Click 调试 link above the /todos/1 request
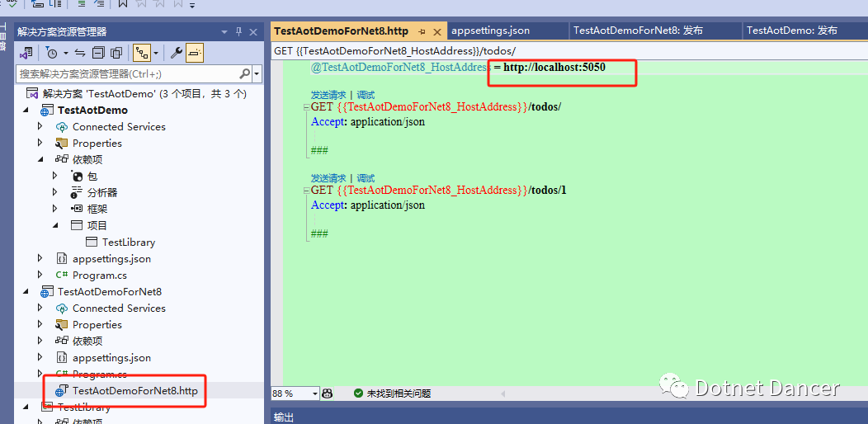Screen dimensions: 868x424 (366, 178)
